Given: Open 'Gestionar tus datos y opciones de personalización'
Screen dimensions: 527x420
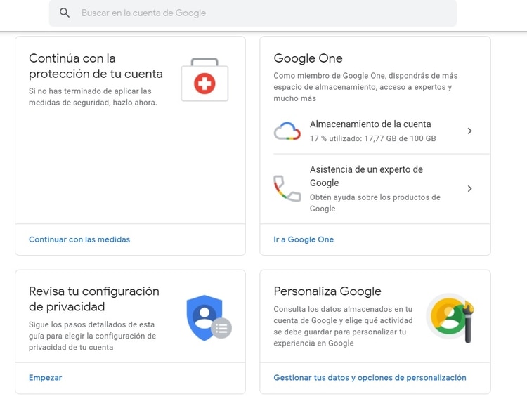Looking at the screenshot, I should [370, 378].
